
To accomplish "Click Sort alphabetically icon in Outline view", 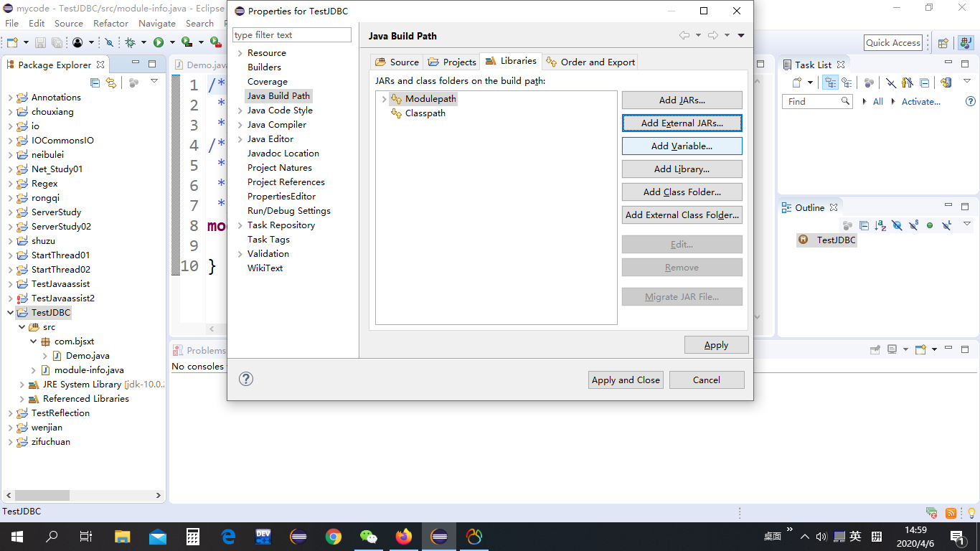I will tap(880, 225).
